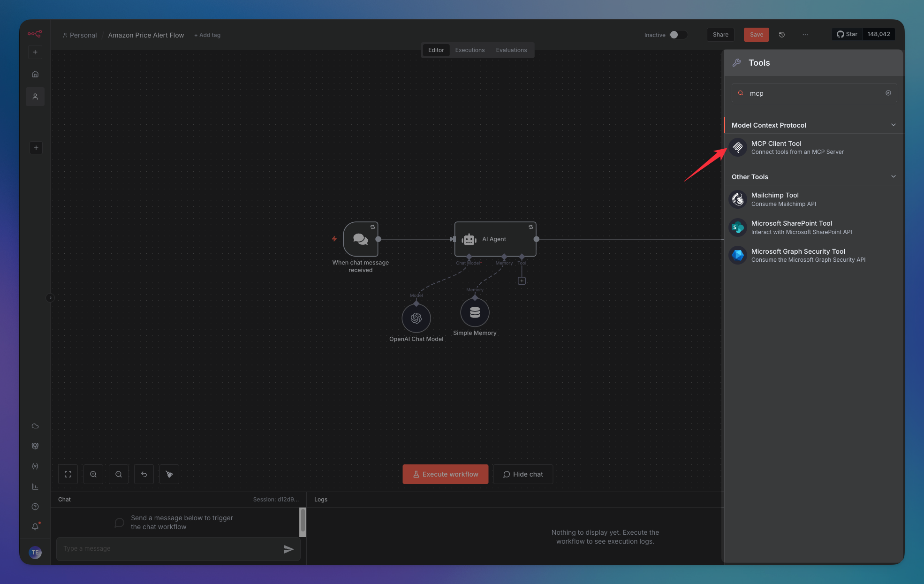Click the fit-to-view canvas icon
The width and height of the screenshot is (924, 584).
tap(68, 474)
